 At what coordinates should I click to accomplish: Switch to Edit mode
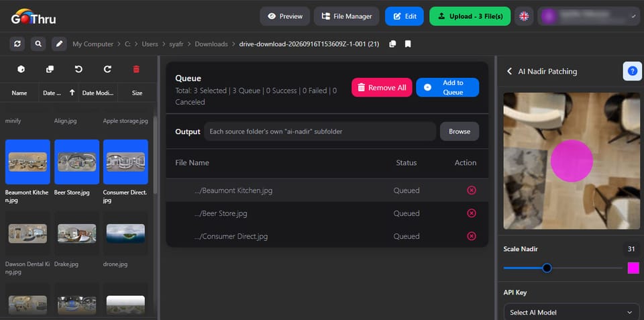(x=404, y=16)
